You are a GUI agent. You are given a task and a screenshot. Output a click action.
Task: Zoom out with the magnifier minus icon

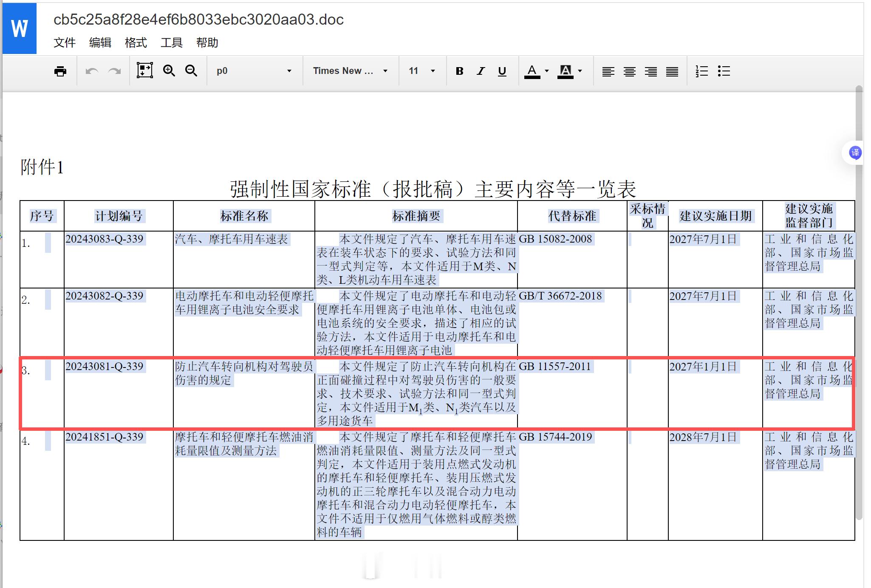pyautogui.click(x=191, y=71)
